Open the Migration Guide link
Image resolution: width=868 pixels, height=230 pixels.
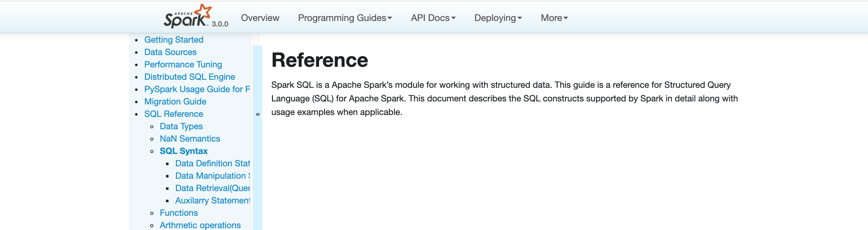pos(175,101)
